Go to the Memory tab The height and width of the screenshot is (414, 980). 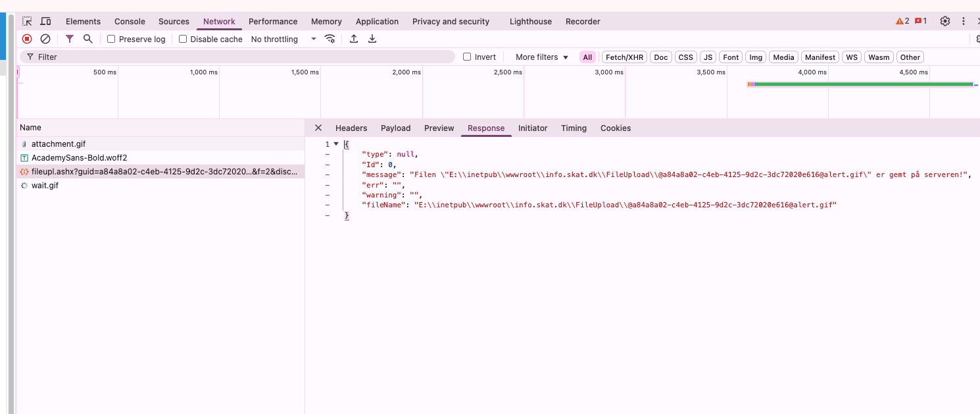pos(326,21)
